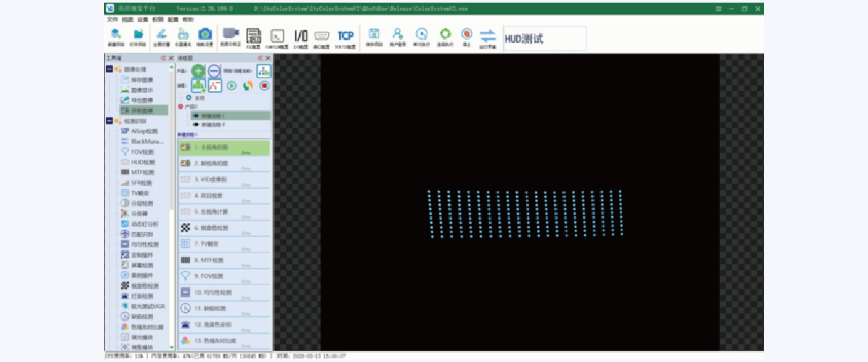Open the user login person icon
The image size is (868, 362).
tap(398, 34)
